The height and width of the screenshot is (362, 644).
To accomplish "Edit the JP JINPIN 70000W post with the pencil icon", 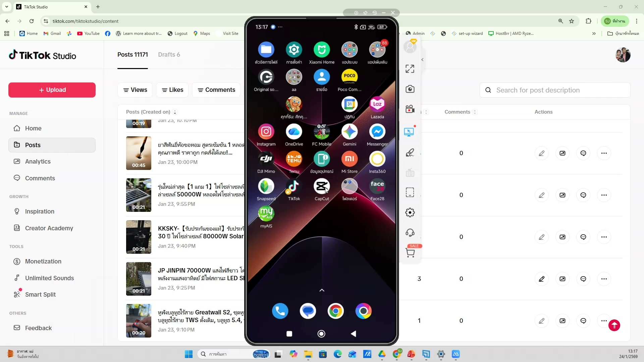I will click(542, 279).
